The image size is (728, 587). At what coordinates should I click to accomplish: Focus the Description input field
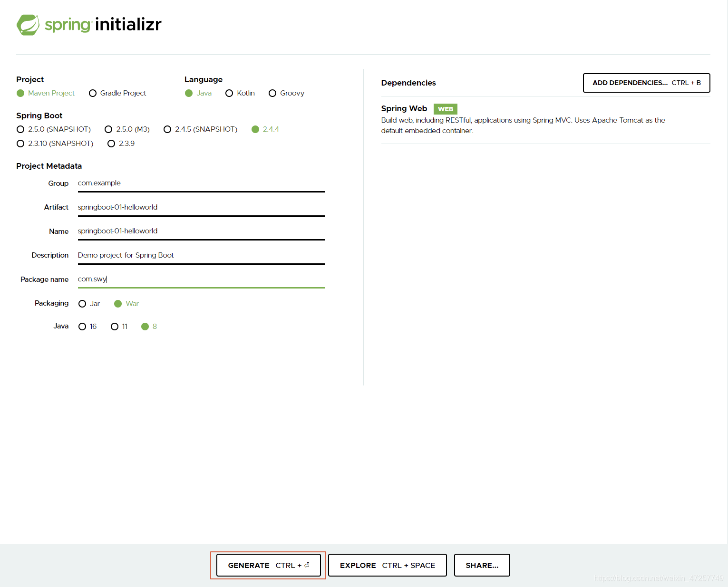coord(201,256)
